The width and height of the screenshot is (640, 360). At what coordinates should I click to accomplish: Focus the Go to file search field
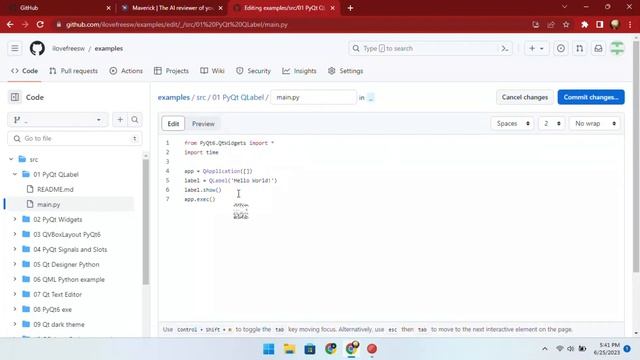[x=75, y=138]
